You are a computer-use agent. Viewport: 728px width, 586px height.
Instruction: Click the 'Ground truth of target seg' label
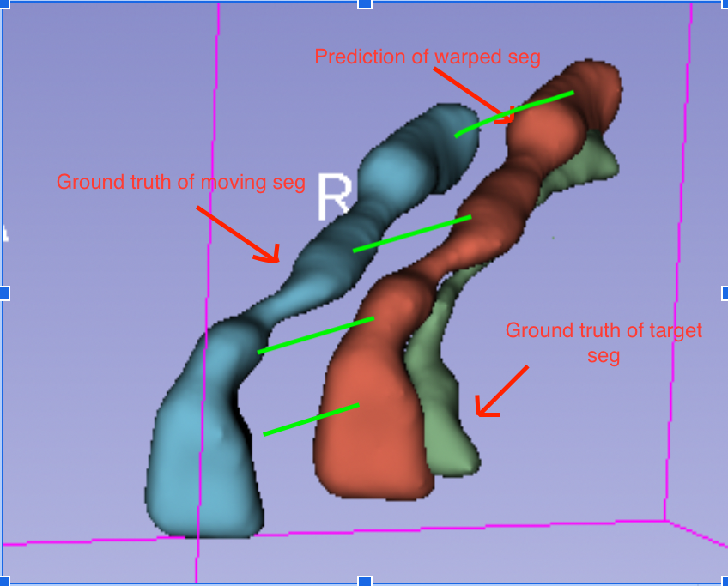click(604, 343)
